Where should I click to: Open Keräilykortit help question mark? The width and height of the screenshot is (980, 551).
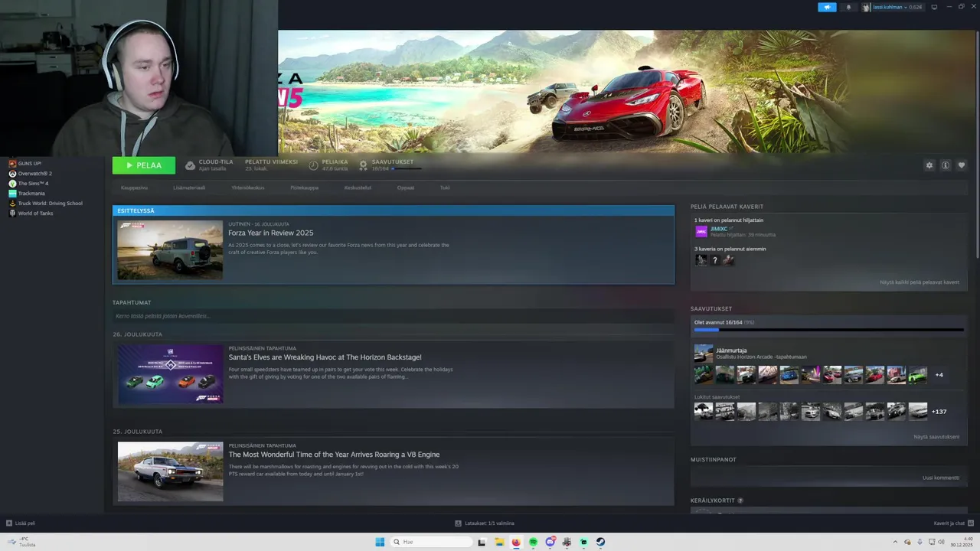[740, 500]
